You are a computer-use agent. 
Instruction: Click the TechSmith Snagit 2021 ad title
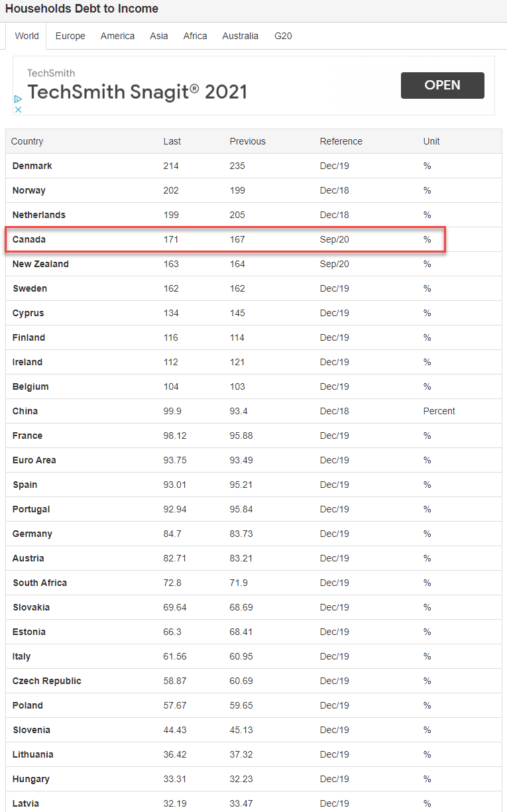pos(137,92)
